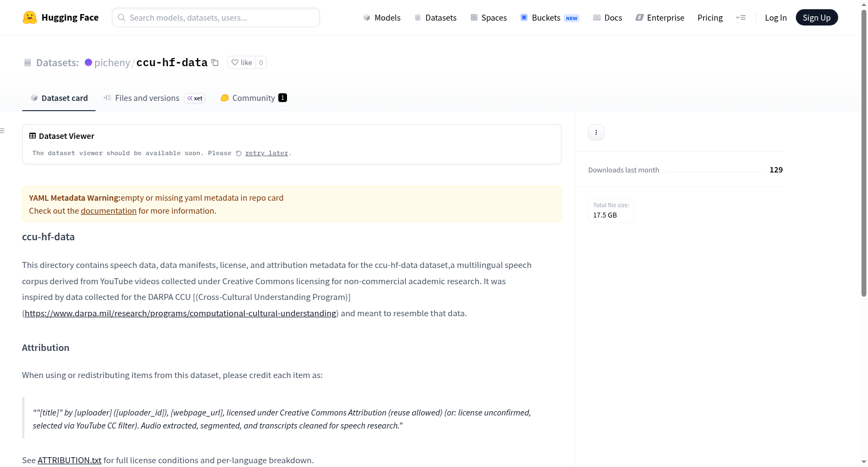Open the Models nav item
Viewport: 868px width, 467px height.
tap(382, 17)
